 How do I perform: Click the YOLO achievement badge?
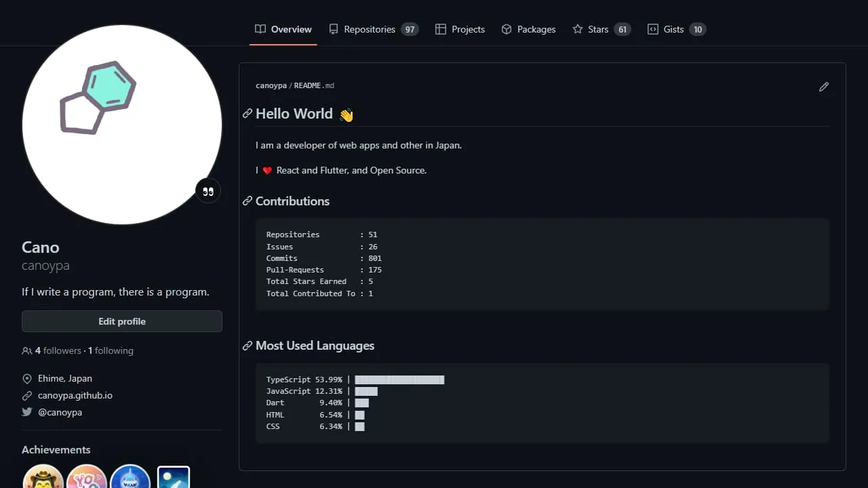tap(87, 478)
